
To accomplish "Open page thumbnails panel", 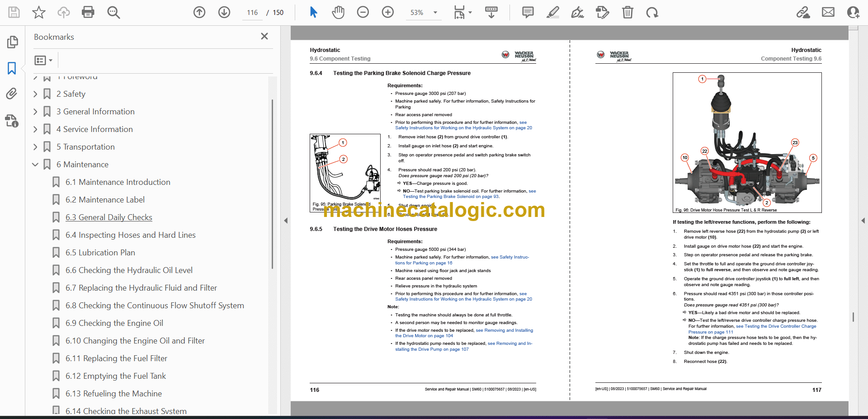I will click(12, 42).
